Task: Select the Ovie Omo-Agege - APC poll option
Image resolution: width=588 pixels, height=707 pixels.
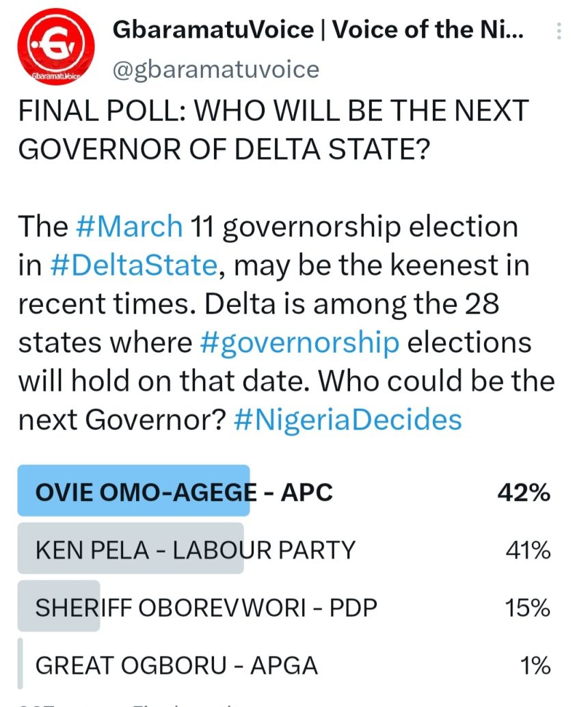Action: click(x=184, y=492)
